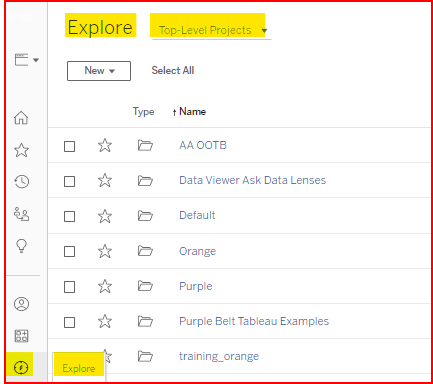
Task: Click the Explore compass icon
Action: pos(21,367)
